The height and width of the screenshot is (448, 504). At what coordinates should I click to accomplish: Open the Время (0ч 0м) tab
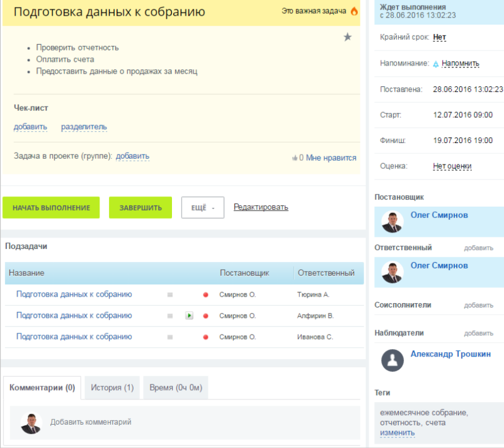tap(176, 388)
